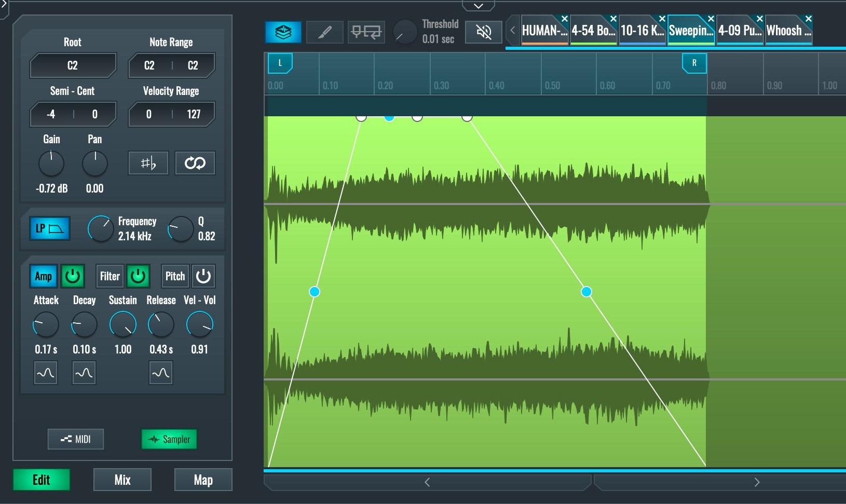Switch to MIDI mode
The height and width of the screenshot is (504, 846).
76,439
